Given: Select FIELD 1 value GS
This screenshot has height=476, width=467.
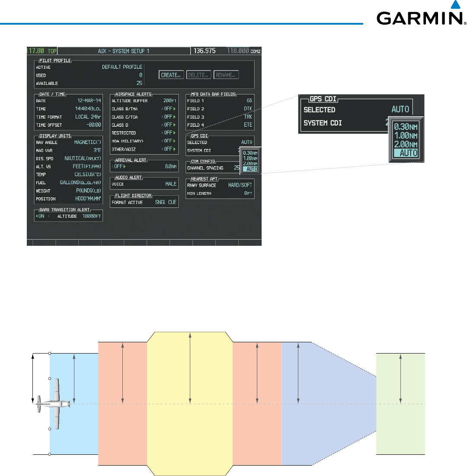Looking at the screenshot, I should tap(249, 100).
